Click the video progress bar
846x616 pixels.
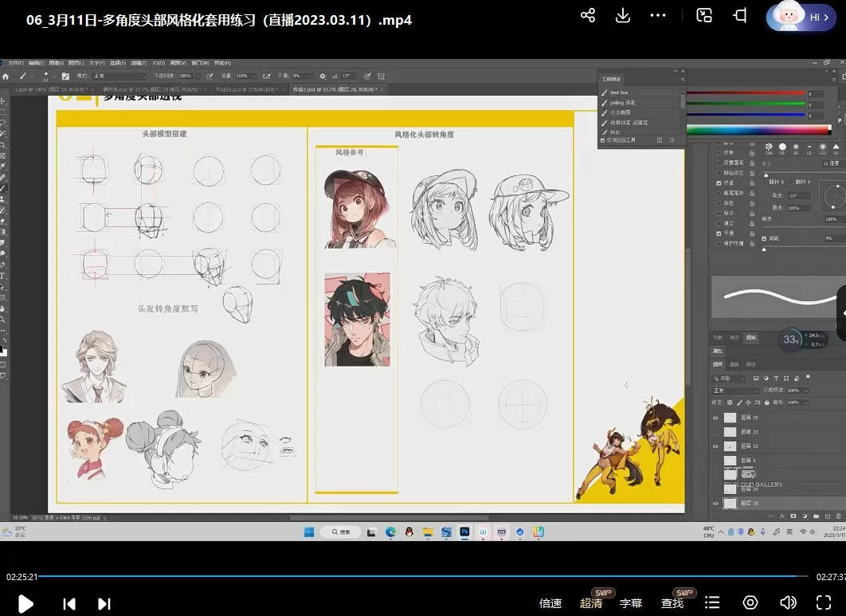[398, 576]
